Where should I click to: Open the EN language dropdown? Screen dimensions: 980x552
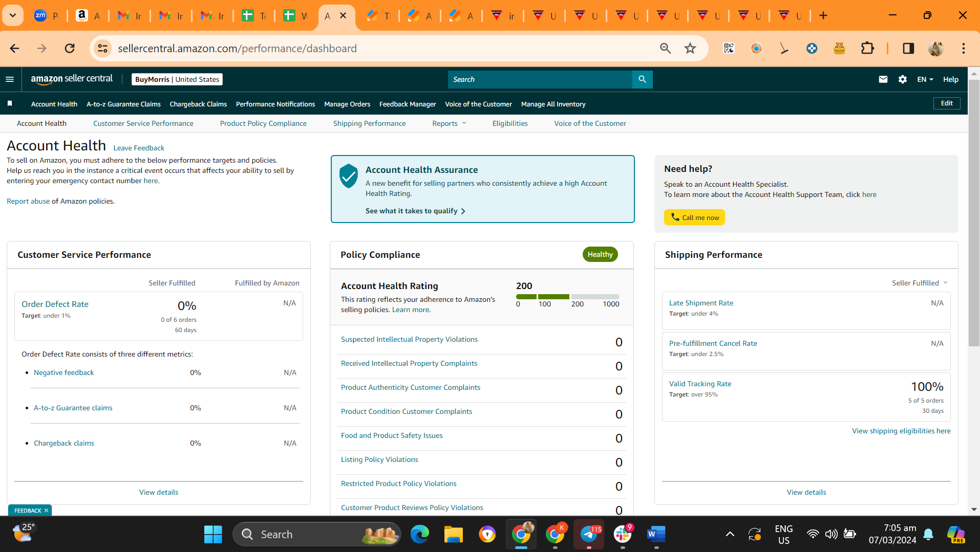pos(925,79)
